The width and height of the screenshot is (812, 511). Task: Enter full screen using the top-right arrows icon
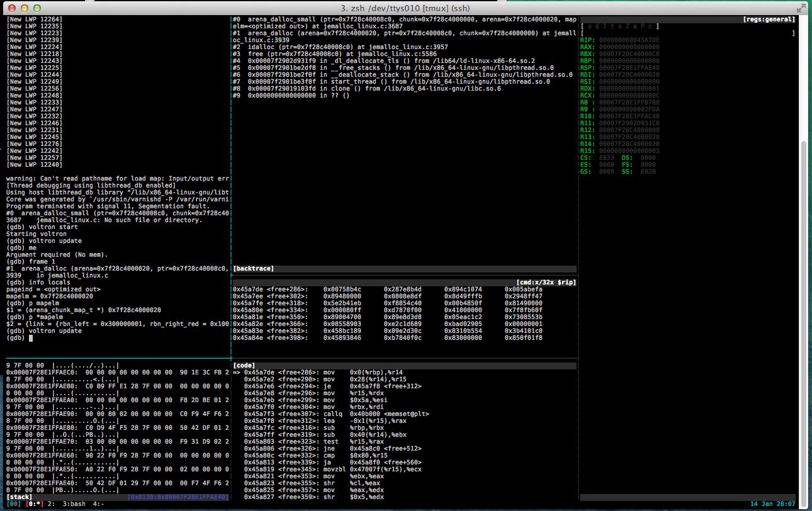pos(801,8)
